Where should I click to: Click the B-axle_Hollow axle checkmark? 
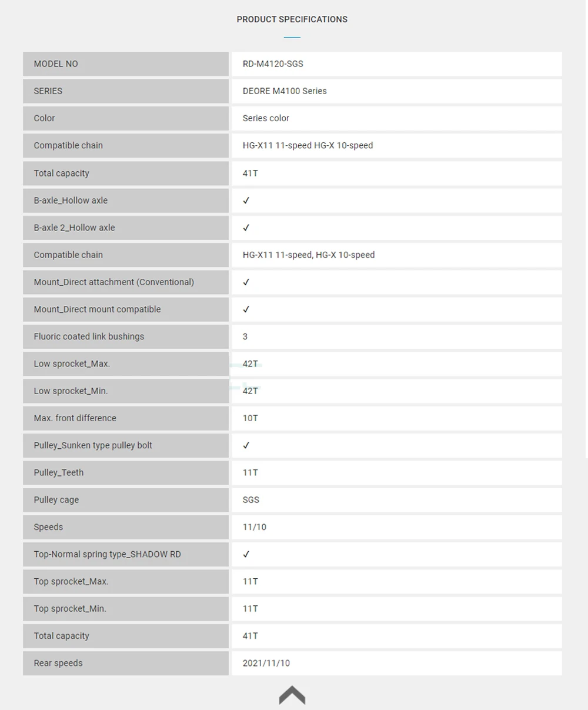click(246, 201)
